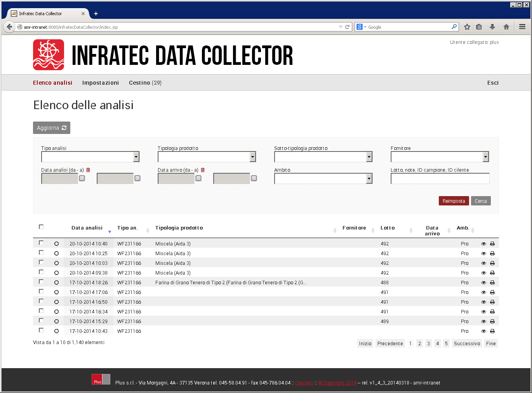Open the Elenco analisi menu item
This screenshot has height=393, width=532.
(x=52, y=83)
